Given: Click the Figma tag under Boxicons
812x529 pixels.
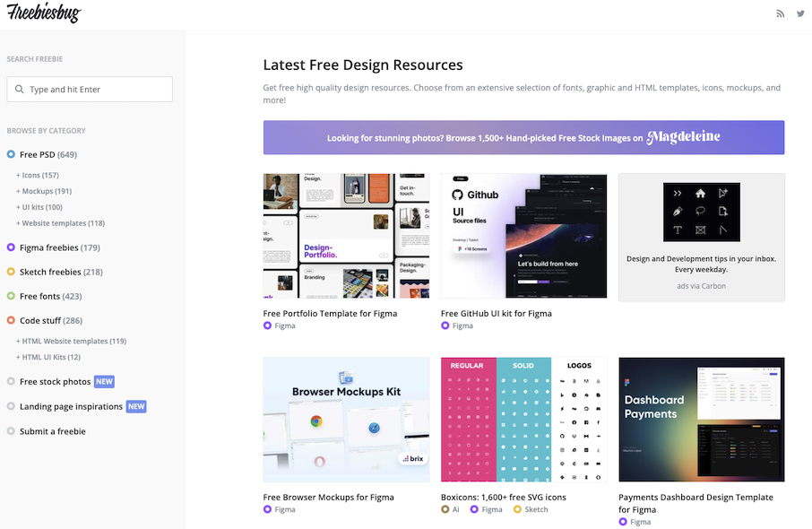Looking at the screenshot, I should click(487, 509).
